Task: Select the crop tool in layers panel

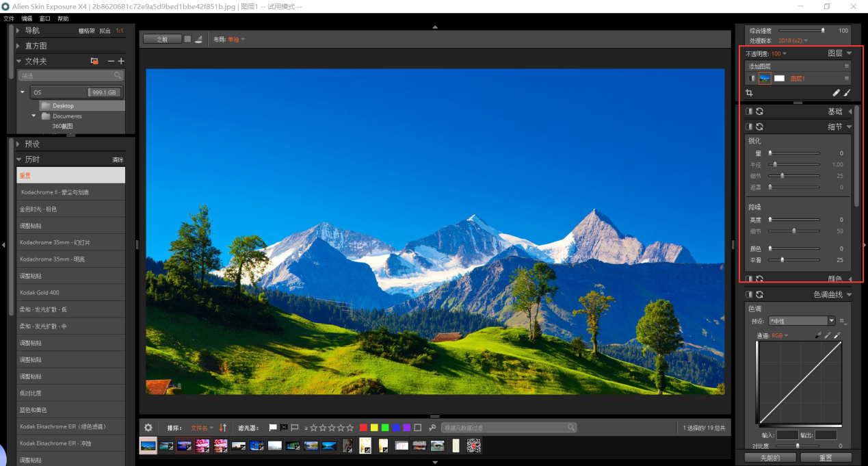Action: pyautogui.click(x=750, y=93)
